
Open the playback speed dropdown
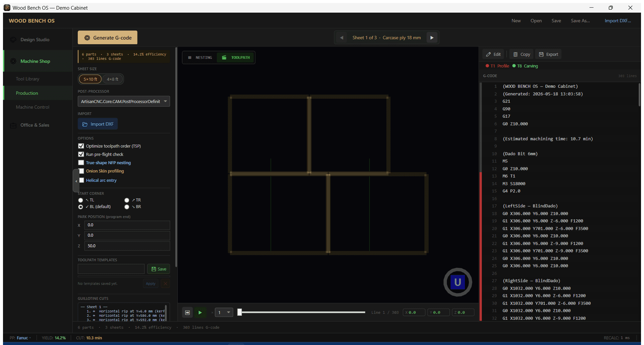(x=224, y=312)
